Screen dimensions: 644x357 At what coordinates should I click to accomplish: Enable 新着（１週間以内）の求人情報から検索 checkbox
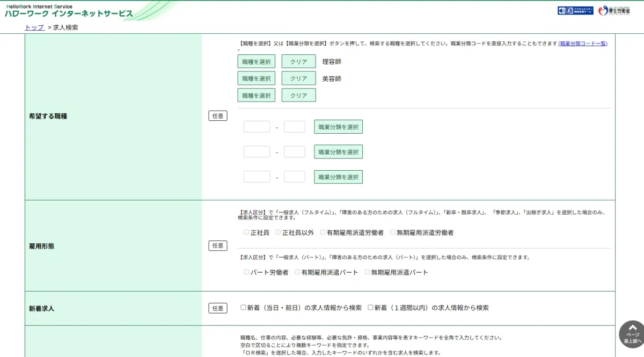pyautogui.click(x=370, y=308)
